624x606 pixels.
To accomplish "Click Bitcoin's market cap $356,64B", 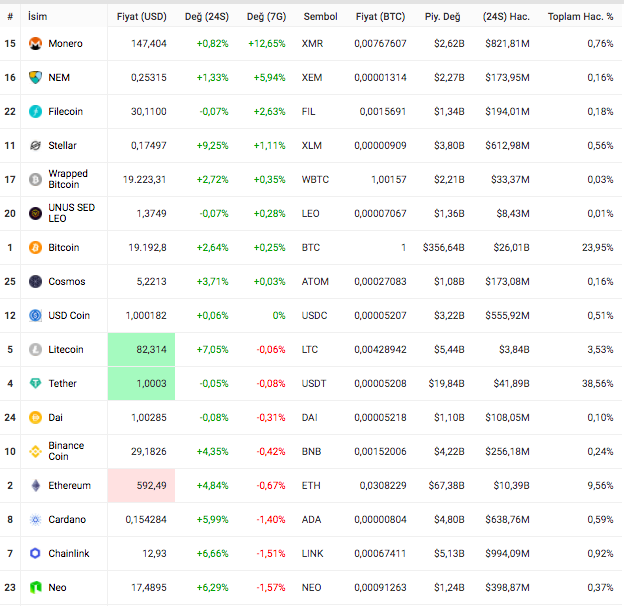I will pyautogui.click(x=443, y=247).
